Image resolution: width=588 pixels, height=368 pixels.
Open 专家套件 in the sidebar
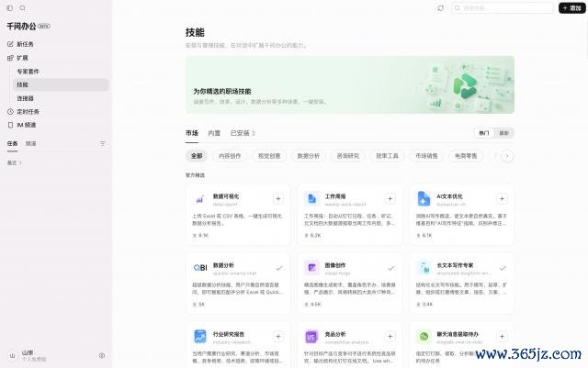point(28,72)
